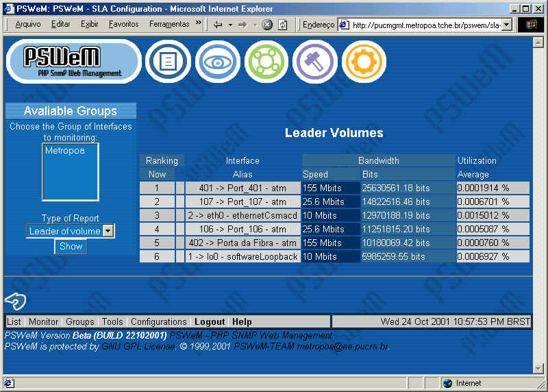
Task: Expand the address bar URL dropdown
Action: coord(507,25)
